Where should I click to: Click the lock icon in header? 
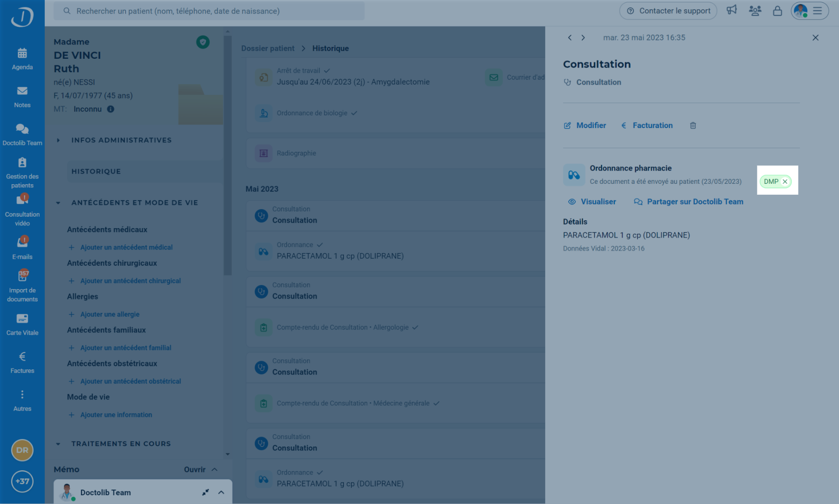(x=777, y=11)
